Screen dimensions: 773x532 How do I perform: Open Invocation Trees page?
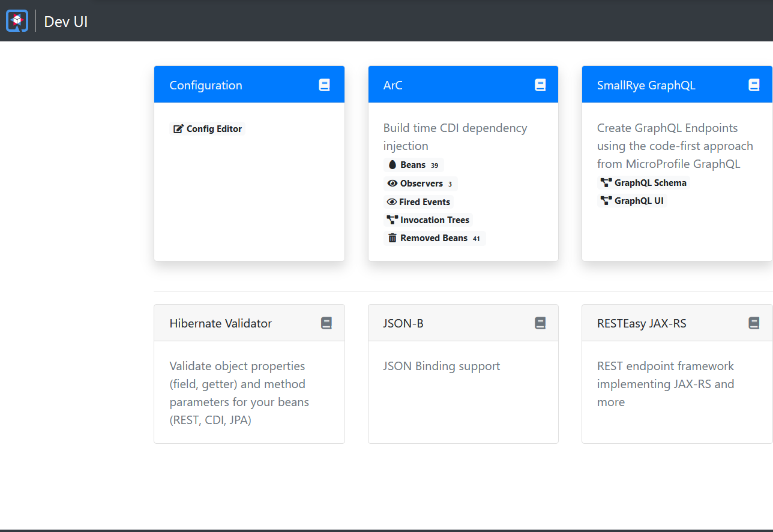pos(428,220)
